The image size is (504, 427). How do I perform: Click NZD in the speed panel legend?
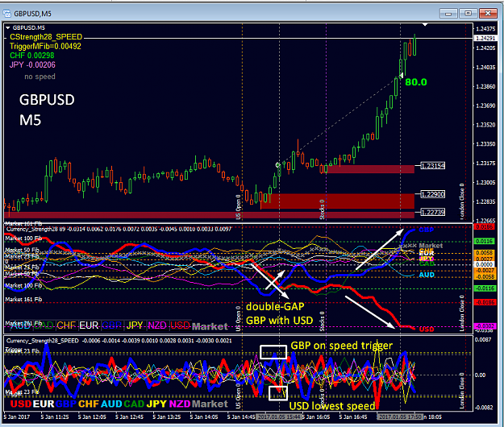click(180, 404)
